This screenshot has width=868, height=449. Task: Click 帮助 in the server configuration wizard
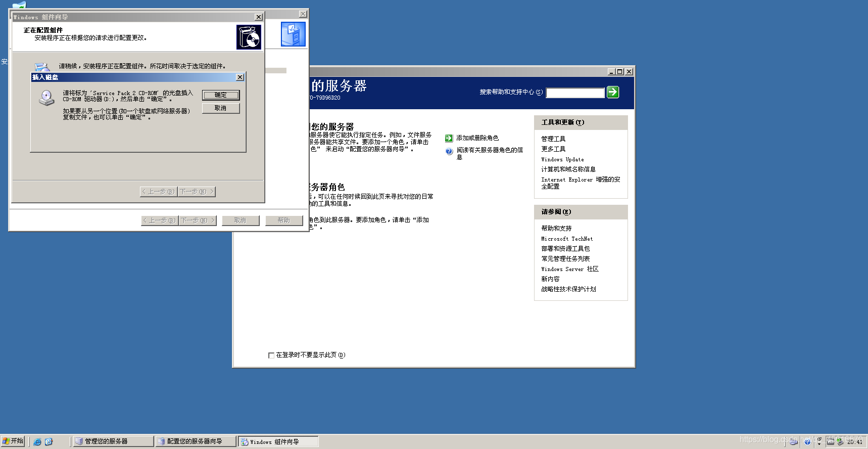pos(284,220)
